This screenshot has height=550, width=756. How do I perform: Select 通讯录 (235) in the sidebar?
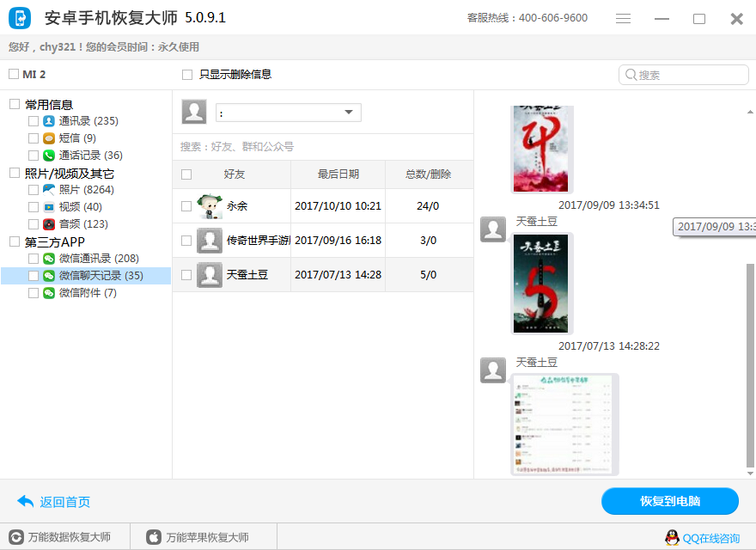pos(88,120)
